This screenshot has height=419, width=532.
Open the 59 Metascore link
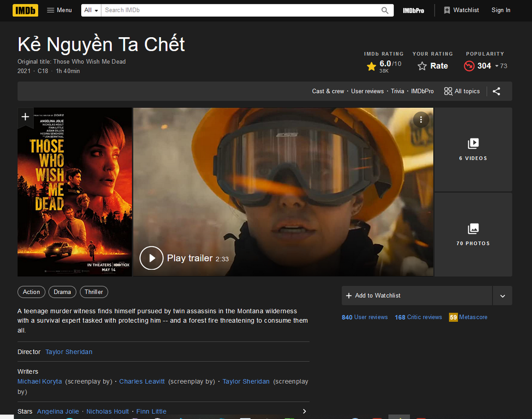(468, 317)
